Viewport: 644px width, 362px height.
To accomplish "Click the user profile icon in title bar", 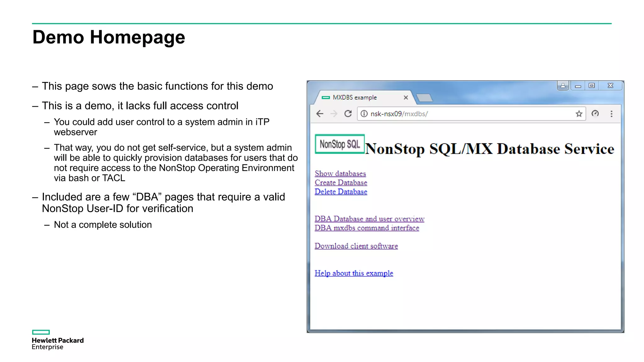I will [x=563, y=85].
